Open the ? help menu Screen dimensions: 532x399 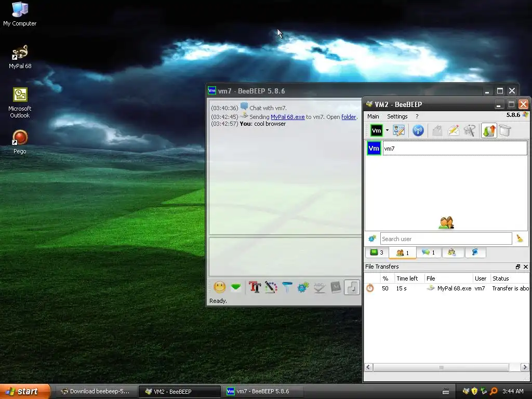(x=417, y=116)
